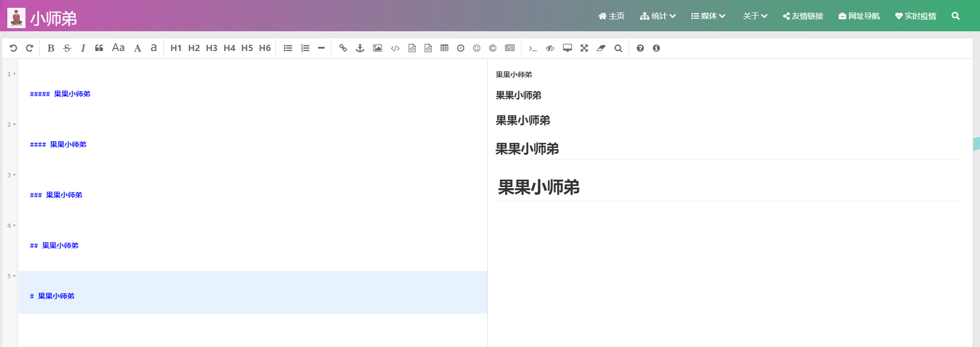Click the largest preview heading 果果小师弟
Image resolution: width=980 pixels, height=347 pixels.
pyautogui.click(x=539, y=187)
